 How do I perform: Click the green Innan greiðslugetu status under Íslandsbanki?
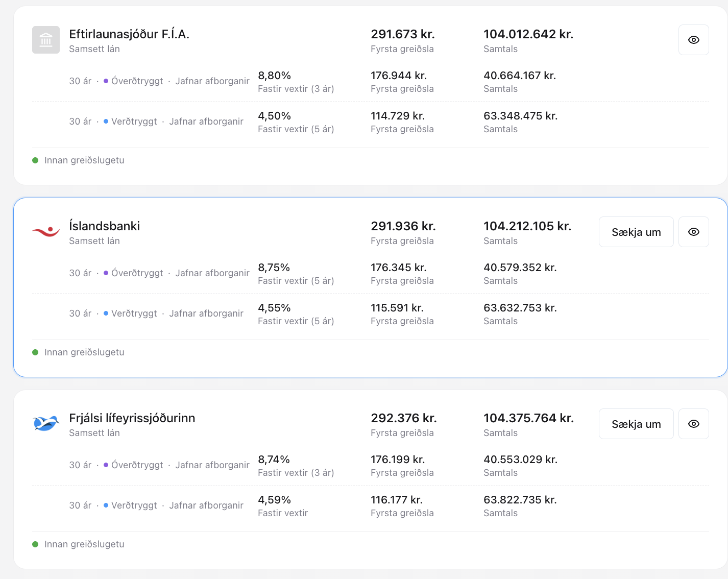click(78, 352)
